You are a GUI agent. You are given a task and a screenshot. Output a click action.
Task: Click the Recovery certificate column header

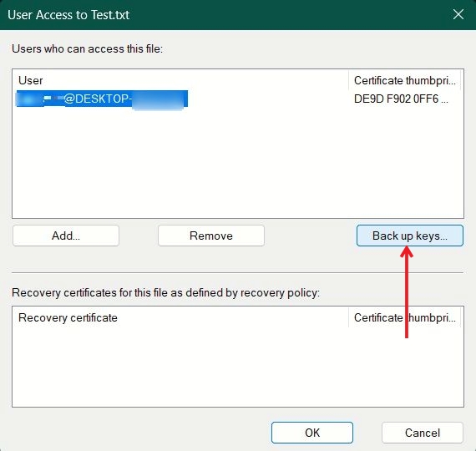(x=180, y=317)
